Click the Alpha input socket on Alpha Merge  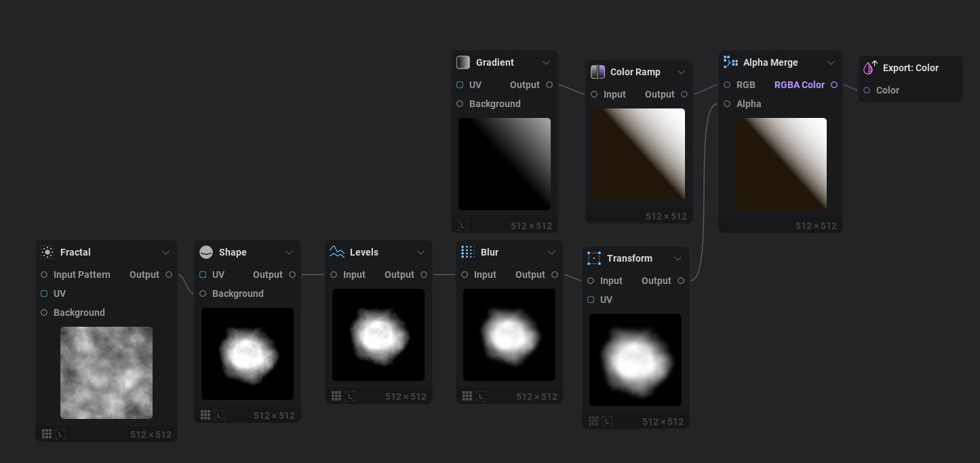pyautogui.click(x=727, y=104)
